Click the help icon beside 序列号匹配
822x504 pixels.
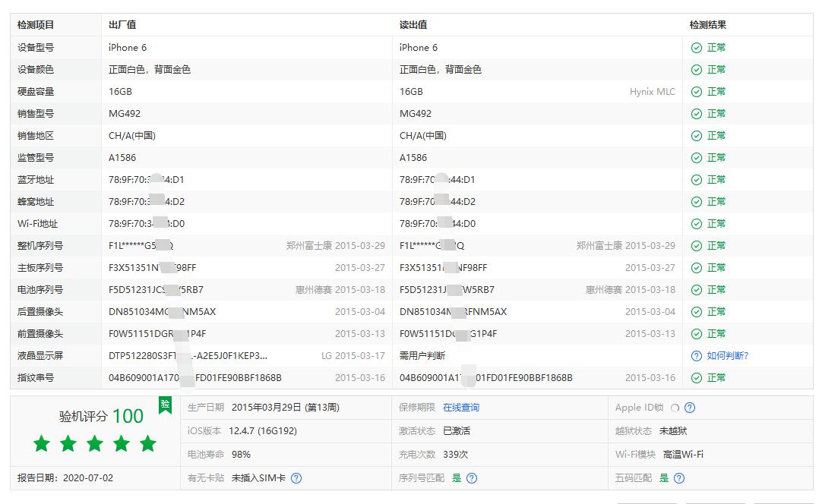pyautogui.click(x=472, y=478)
